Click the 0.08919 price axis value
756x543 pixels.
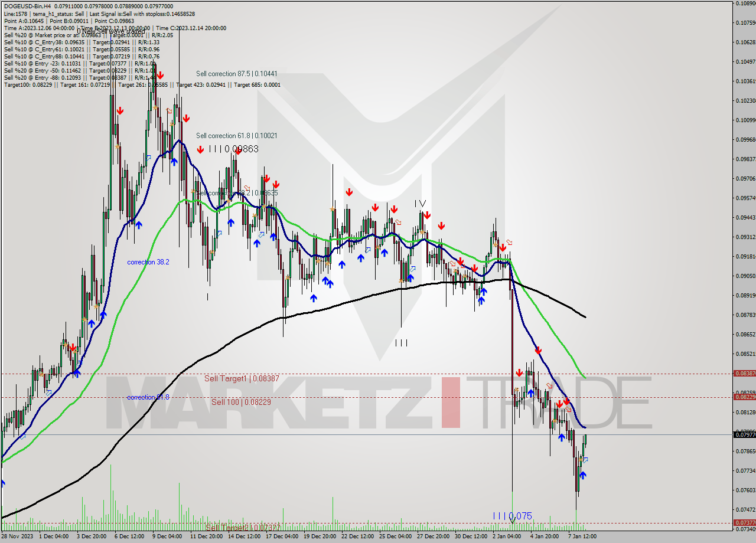(x=745, y=295)
